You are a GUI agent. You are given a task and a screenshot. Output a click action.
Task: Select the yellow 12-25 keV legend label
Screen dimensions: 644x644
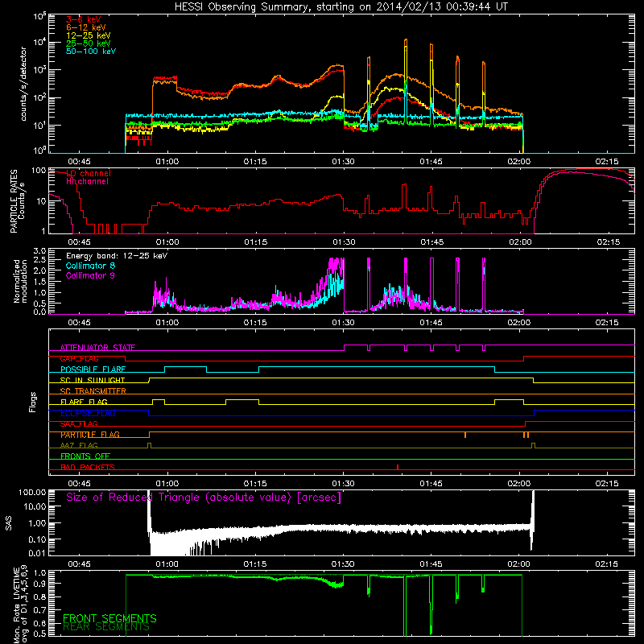coord(89,35)
